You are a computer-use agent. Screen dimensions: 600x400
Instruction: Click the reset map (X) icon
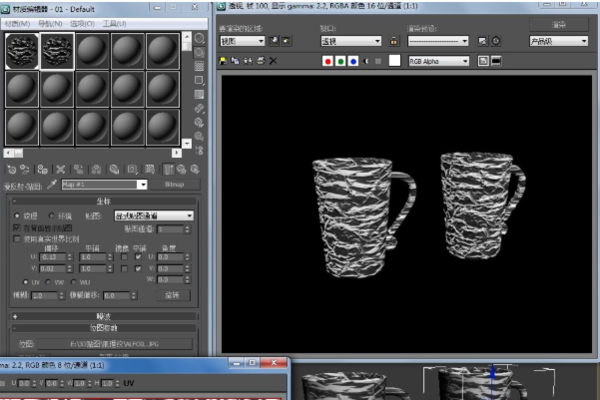point(61,170)
